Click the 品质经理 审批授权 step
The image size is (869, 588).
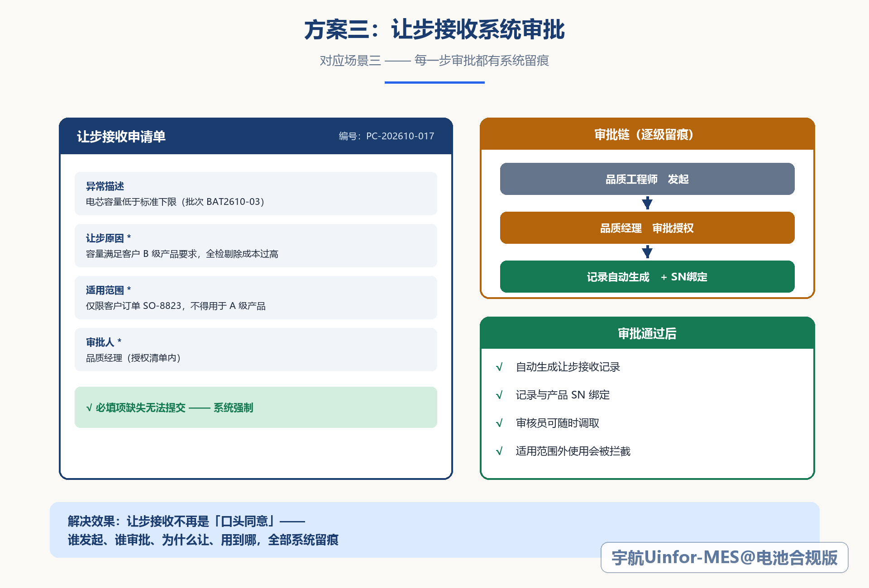click(647, 228)
